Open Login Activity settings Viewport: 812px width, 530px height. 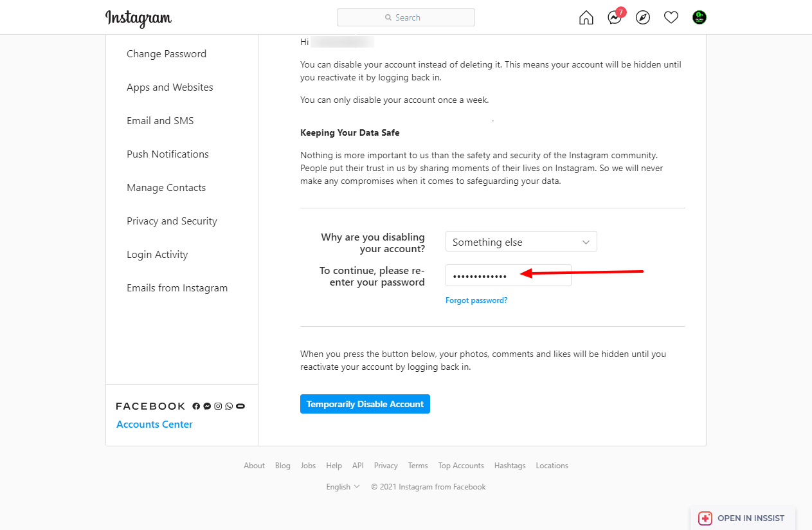(158, 255)
